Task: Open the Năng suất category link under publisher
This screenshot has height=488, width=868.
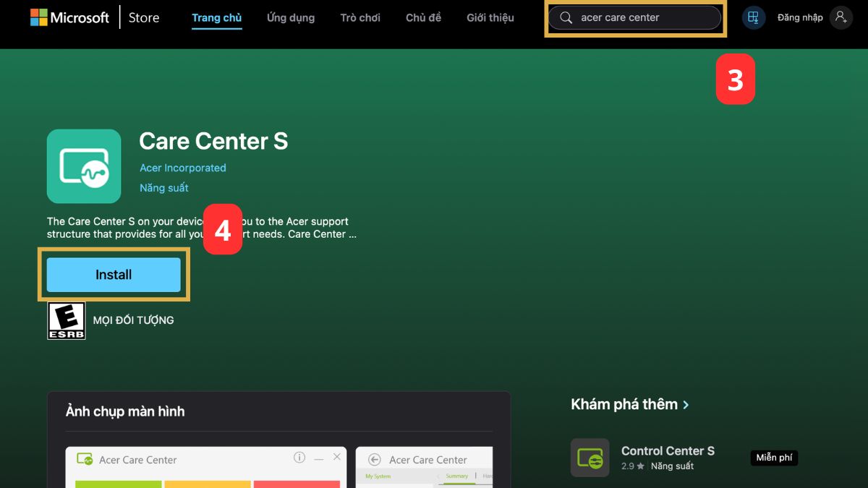Action: click(164, 188)
